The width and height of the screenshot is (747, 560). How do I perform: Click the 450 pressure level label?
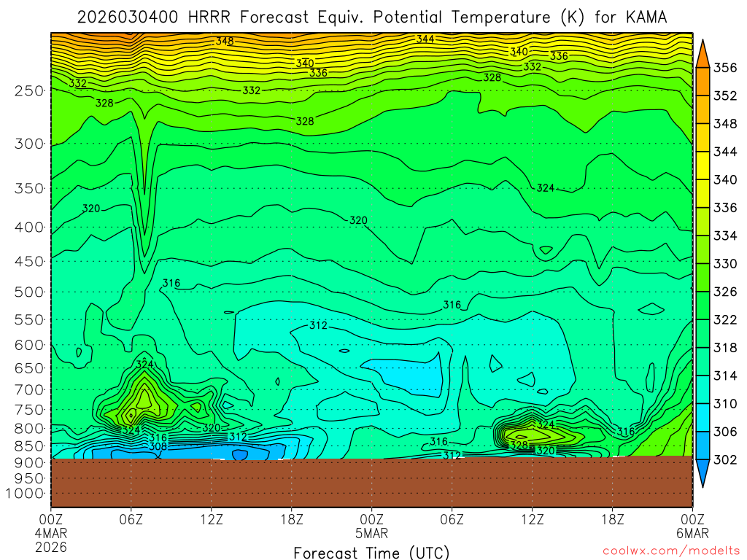click(29, 262)
